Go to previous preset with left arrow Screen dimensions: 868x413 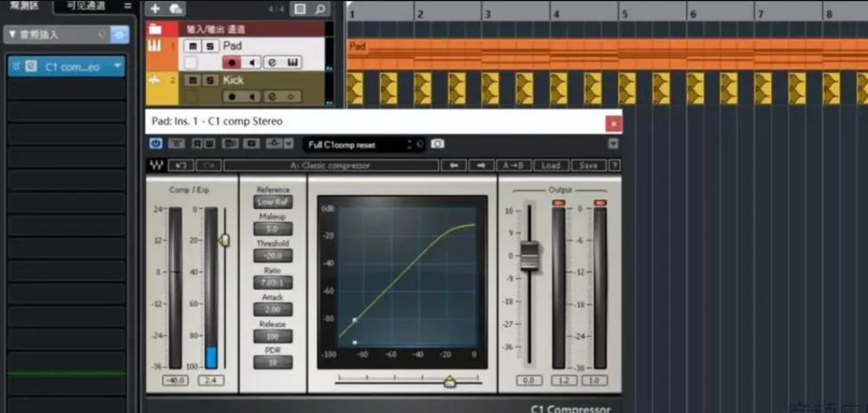[x=454, y=165]
